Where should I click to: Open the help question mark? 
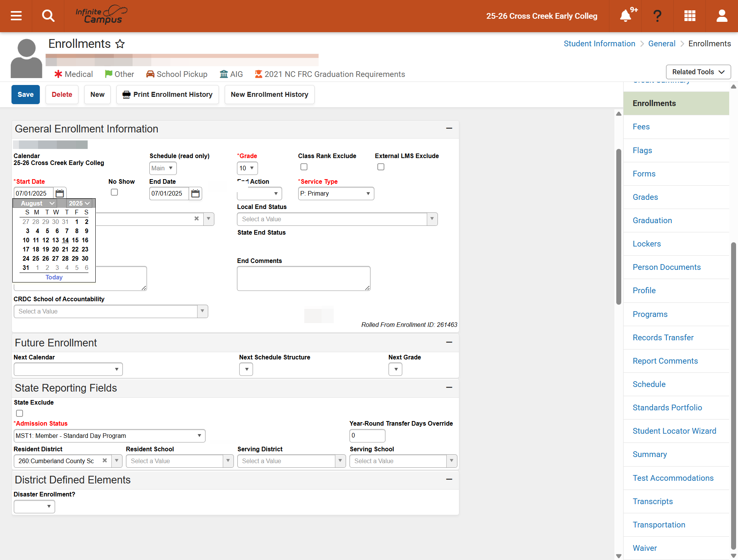pos(657,16)
